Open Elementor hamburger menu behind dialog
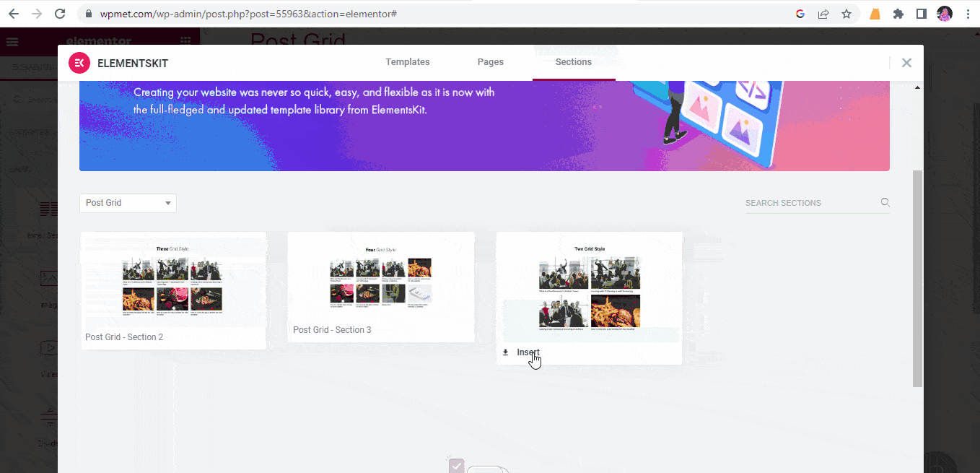Screen dimensions: 980x473 pyautogui.click(x=12, y=42)
